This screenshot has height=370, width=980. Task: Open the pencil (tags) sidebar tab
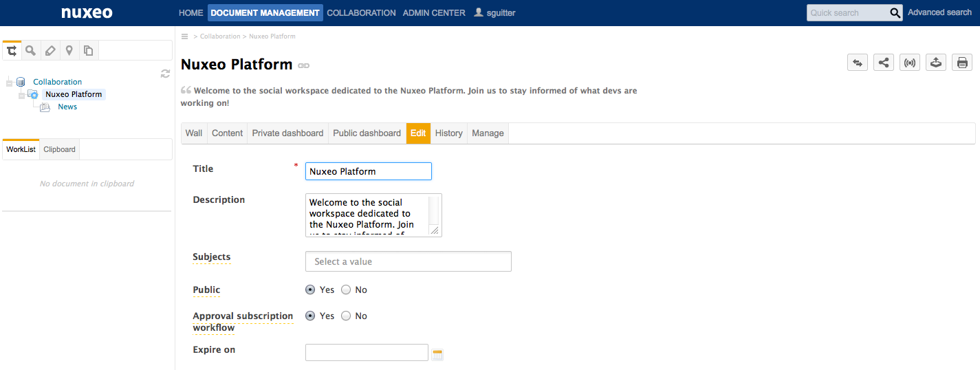(x=50, y=50)
